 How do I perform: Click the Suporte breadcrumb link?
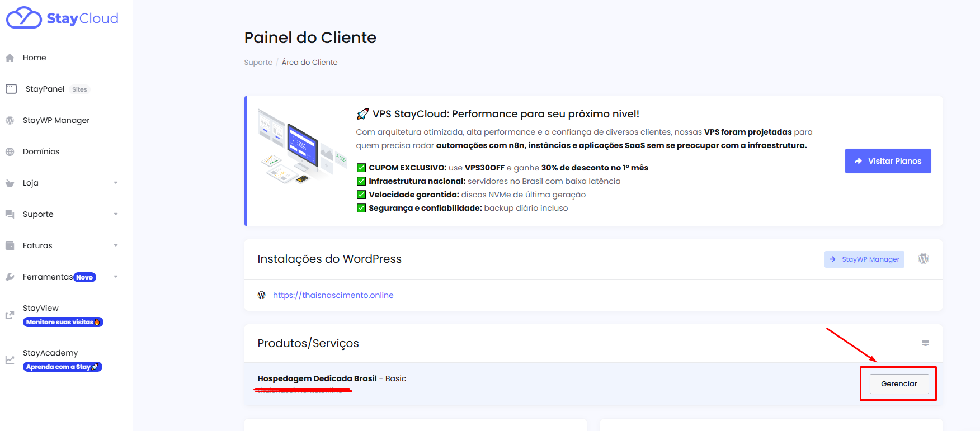click(258, 62)
